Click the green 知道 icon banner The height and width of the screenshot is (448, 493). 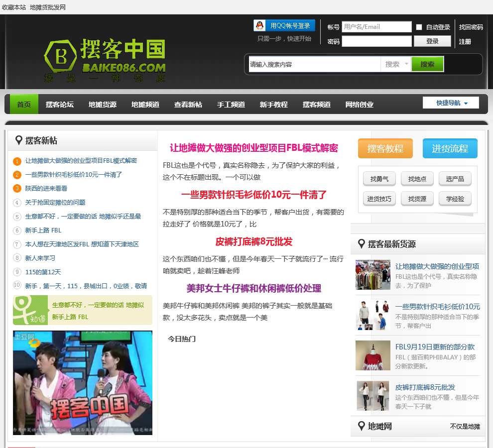(30, 310)
